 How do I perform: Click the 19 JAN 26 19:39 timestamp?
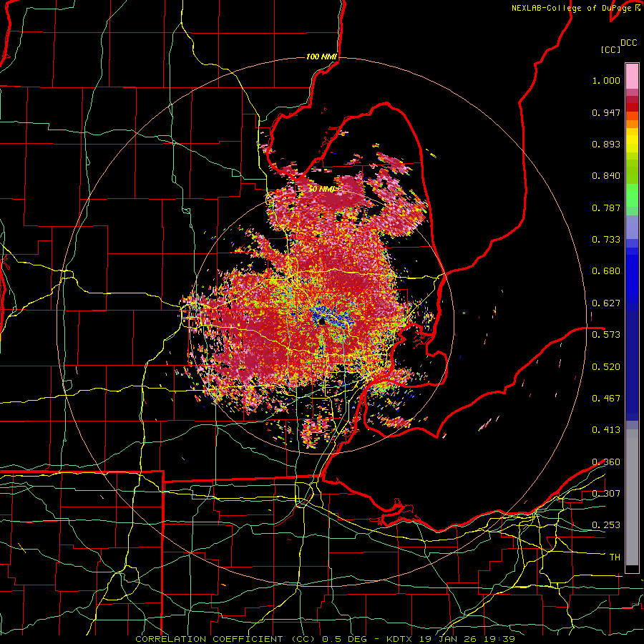tap(466, 639)
